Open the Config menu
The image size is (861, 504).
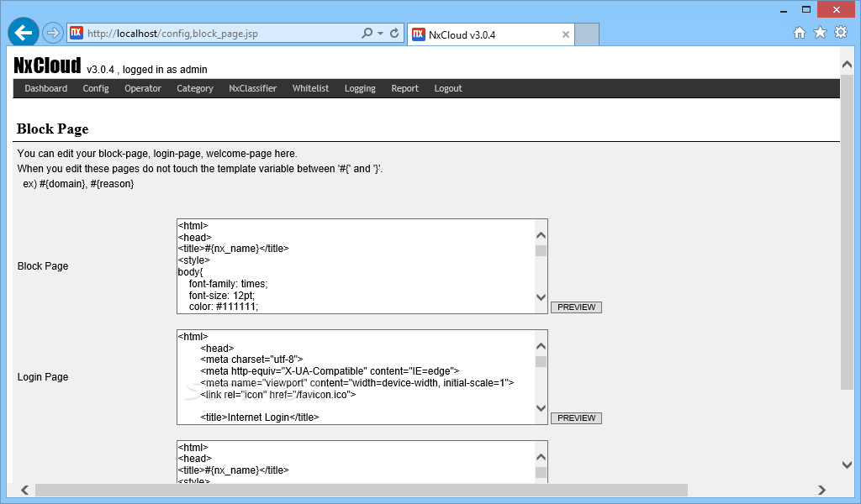pyautogui.click(x=96, y=88)
